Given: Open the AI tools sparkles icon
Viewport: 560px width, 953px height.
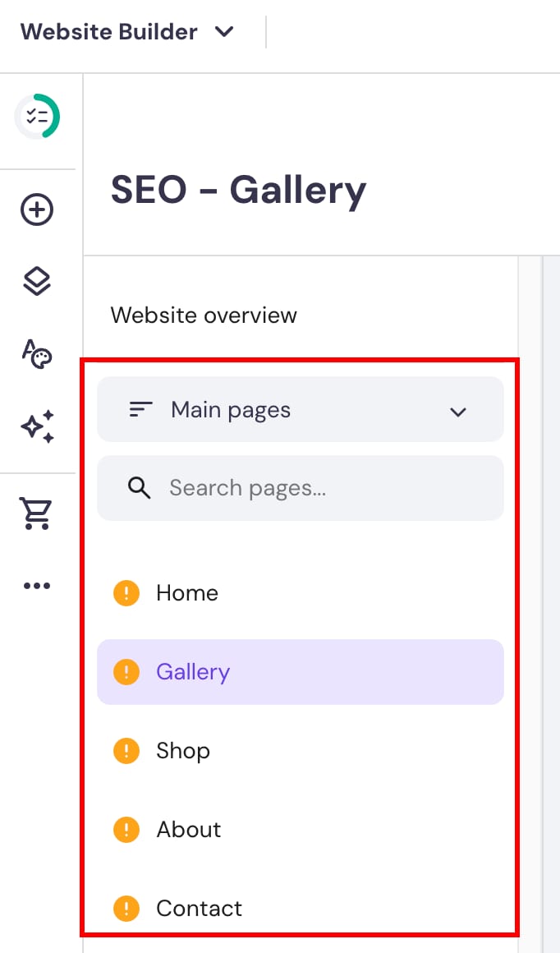Looking at the screenshot, I should (36, 426).
